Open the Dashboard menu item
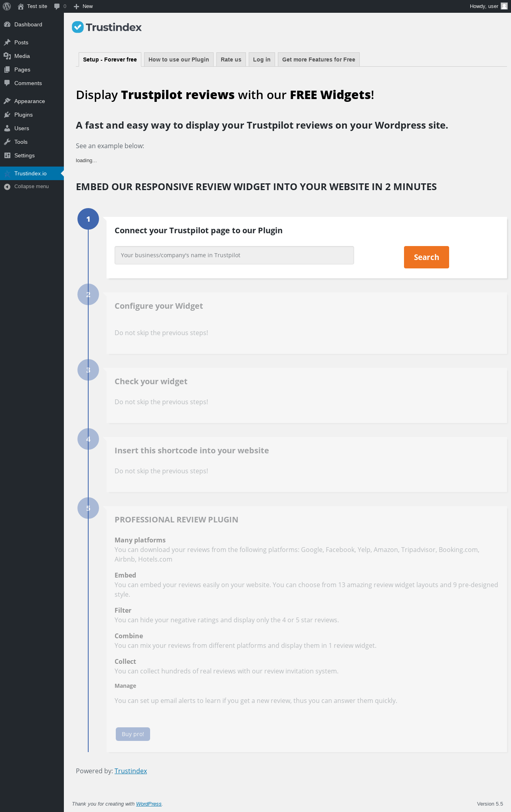Screen dimensions: 511x812 coord(32,24)
